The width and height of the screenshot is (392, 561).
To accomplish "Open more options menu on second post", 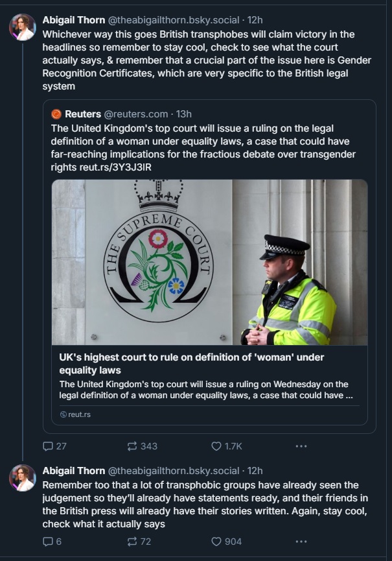I will [301, 542].
